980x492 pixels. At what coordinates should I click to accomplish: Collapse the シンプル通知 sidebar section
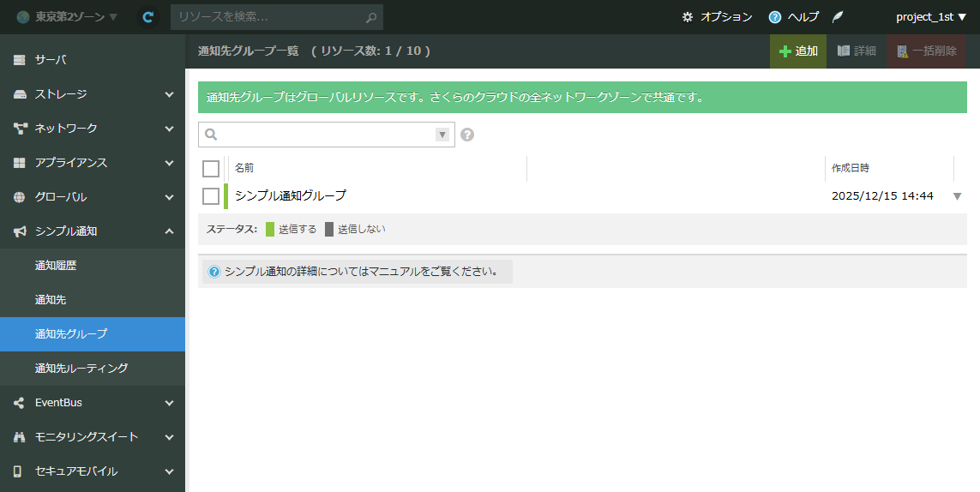(x=169, y=231)
